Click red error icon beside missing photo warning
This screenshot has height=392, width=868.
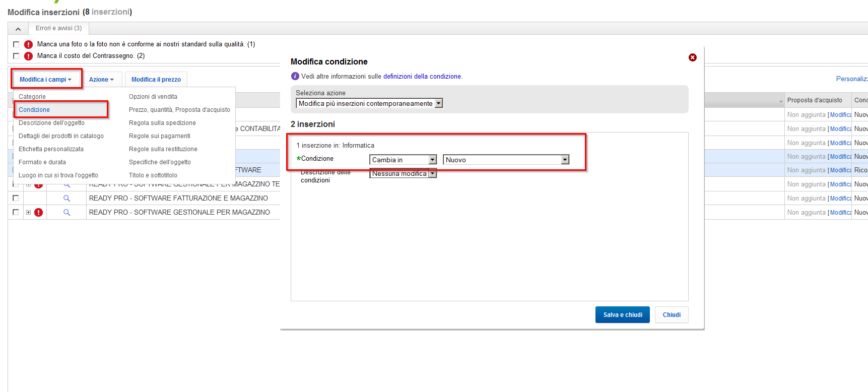(x=29, y=44)
